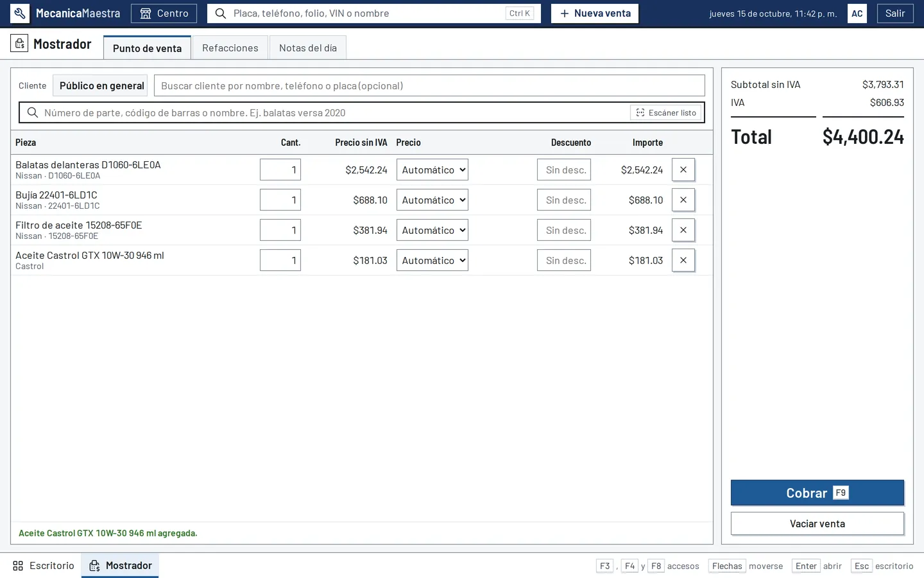Click the quantity field for Bujía 22401-6LD1C
Image resolution: width=924 pixels, height=578 pixels.
[x=280, y=200]
